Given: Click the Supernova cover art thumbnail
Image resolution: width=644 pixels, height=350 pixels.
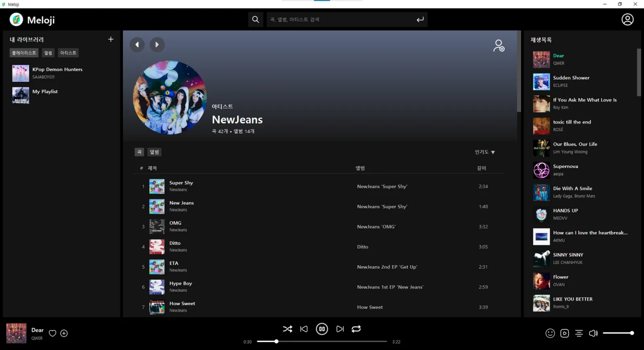Looking at the screenshot, I should pos(541,170).
